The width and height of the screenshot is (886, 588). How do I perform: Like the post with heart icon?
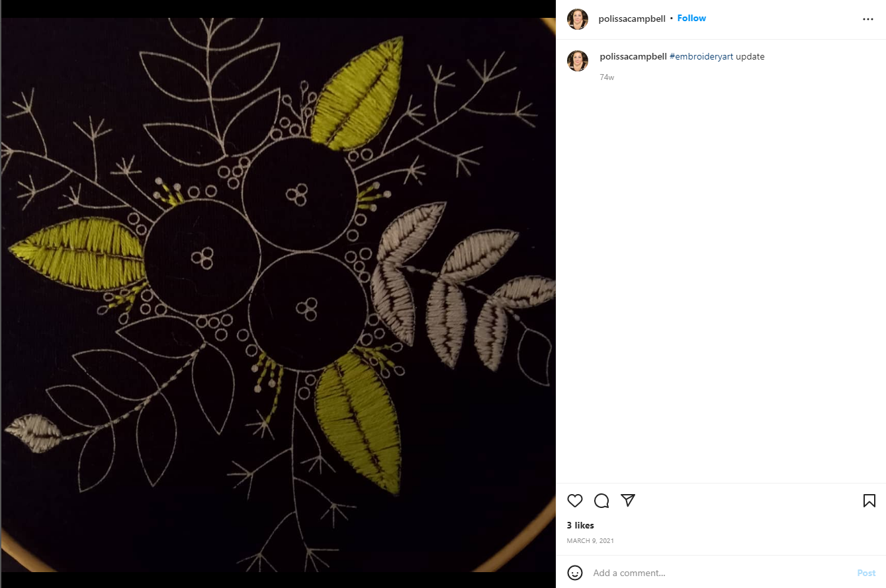tap(575, 501)
